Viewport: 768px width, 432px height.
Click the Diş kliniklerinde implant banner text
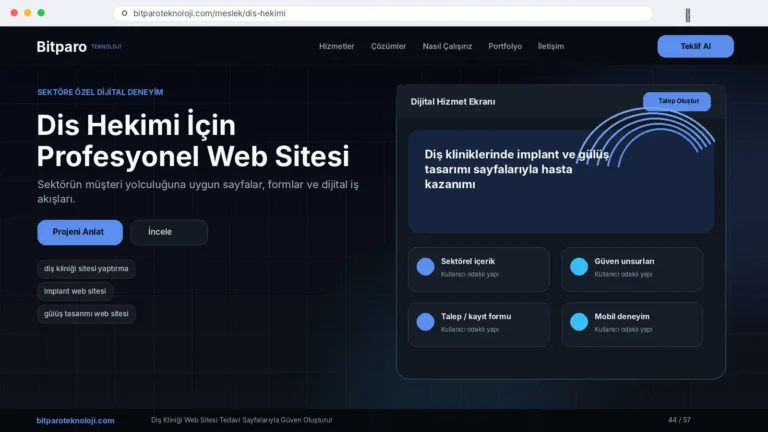click(x=516, y=169)
